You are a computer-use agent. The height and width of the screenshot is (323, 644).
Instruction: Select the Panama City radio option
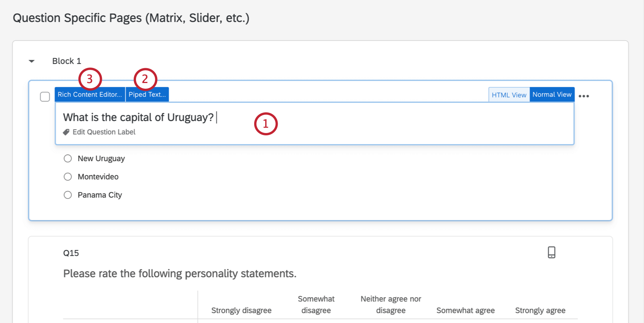pos(68,195)
